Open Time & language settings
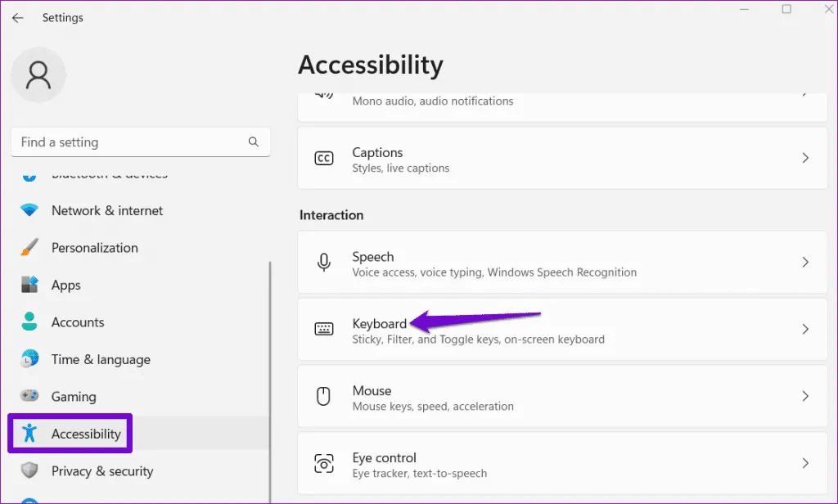This screenshot has height=504, width=838. click(x=101, y=360)
